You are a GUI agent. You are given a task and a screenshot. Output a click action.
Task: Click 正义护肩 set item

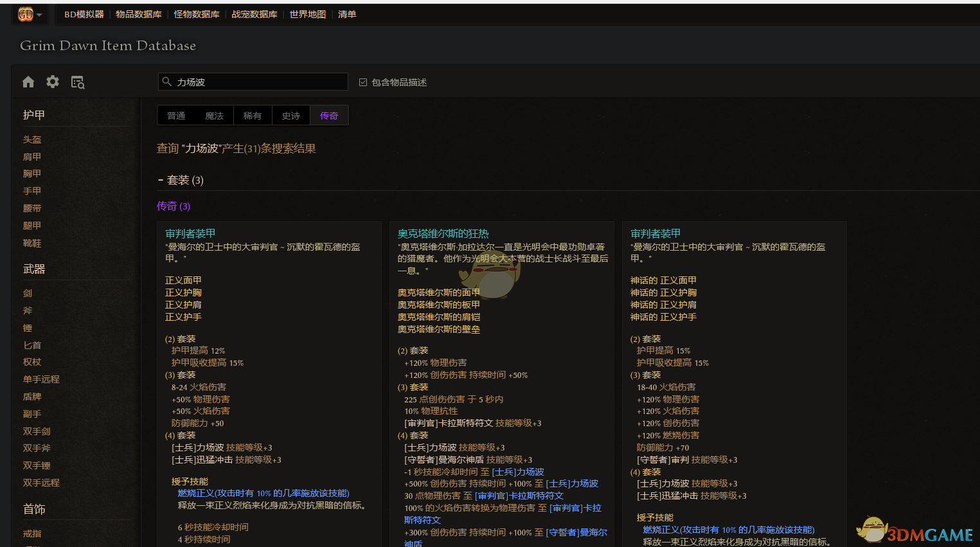point(183,305)
